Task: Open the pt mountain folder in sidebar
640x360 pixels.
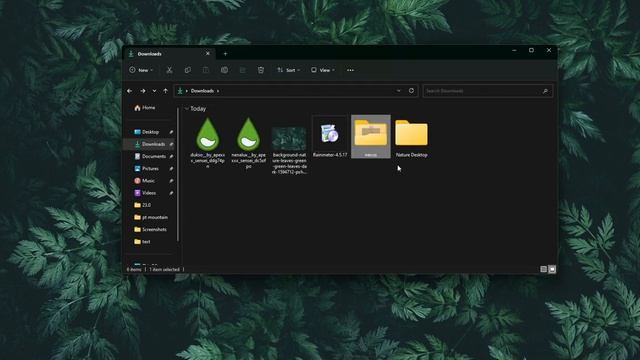Action: [150, 217]
